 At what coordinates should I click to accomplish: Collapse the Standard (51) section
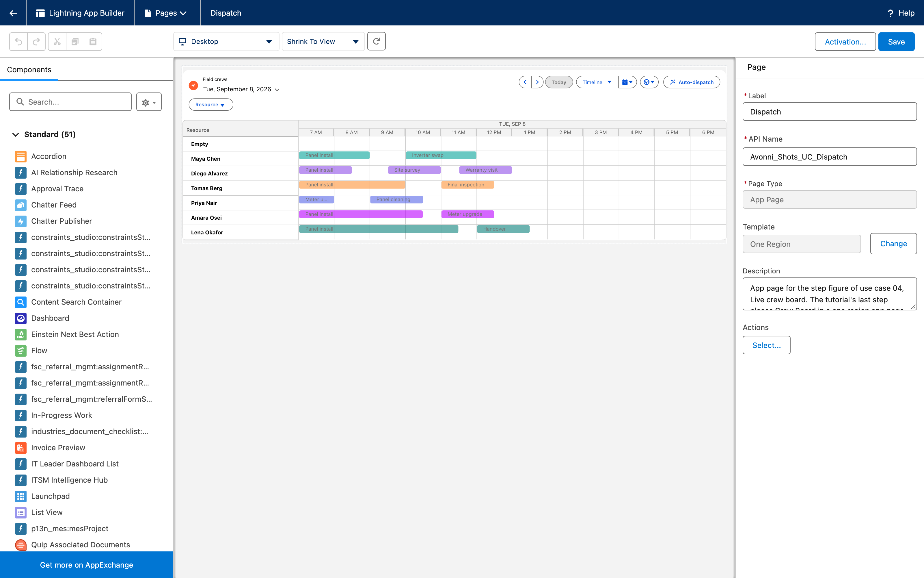tap(15, 135)
